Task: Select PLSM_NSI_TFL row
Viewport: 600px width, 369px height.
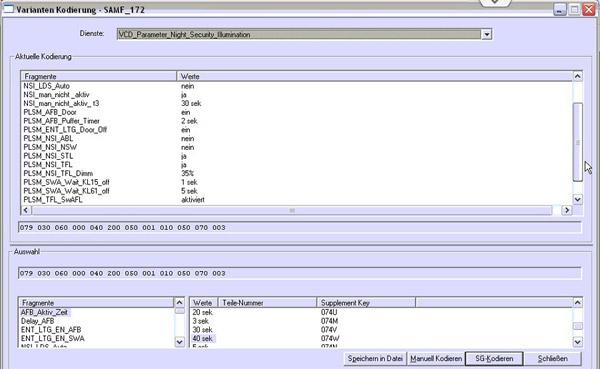Action: point(47,165)
